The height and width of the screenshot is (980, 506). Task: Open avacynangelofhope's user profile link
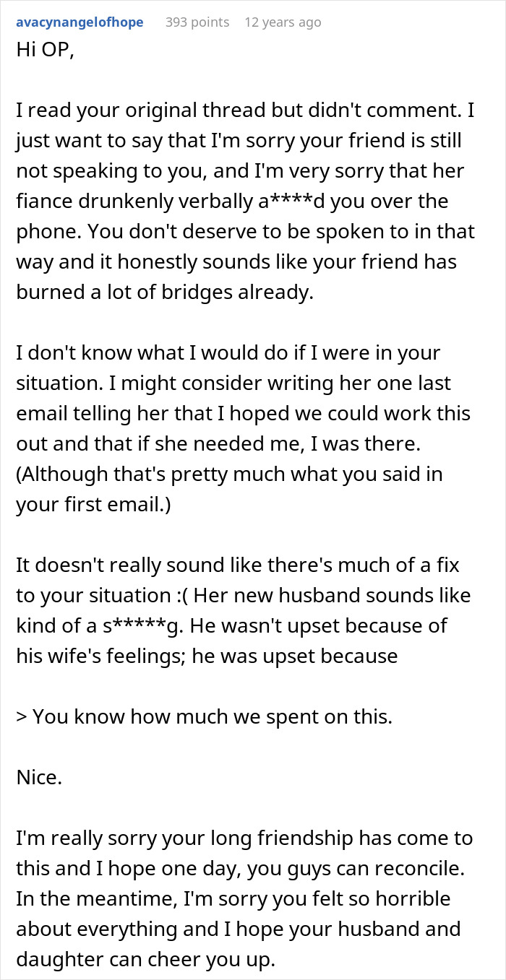[x=80, y=22]
